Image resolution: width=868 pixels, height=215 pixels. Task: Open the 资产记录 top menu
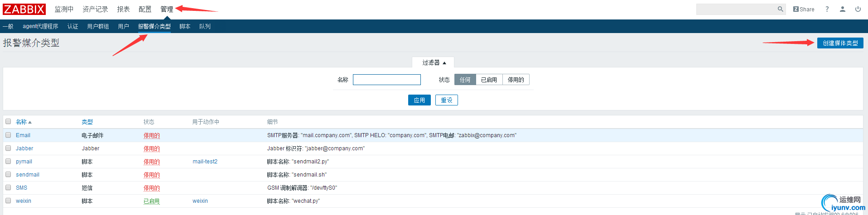click(x=95, y=9)
